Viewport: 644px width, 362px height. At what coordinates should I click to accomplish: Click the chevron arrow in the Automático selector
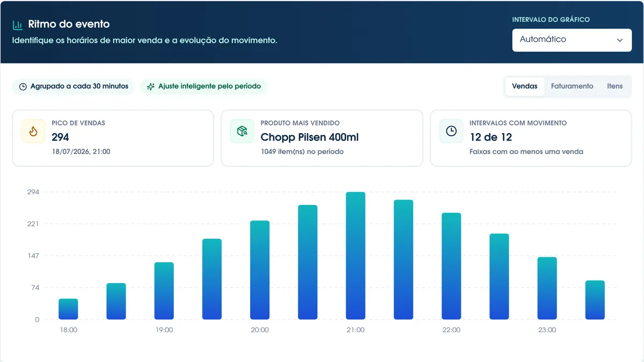620,40
